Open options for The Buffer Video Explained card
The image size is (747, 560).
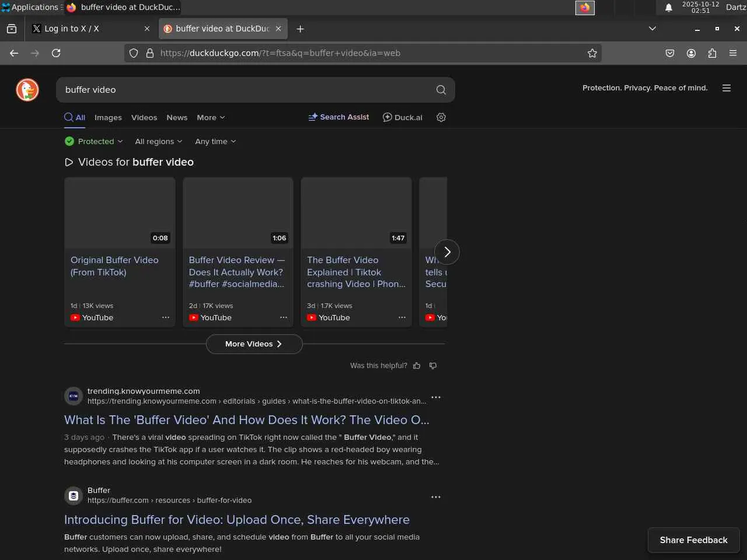click(x=402, y=317)
